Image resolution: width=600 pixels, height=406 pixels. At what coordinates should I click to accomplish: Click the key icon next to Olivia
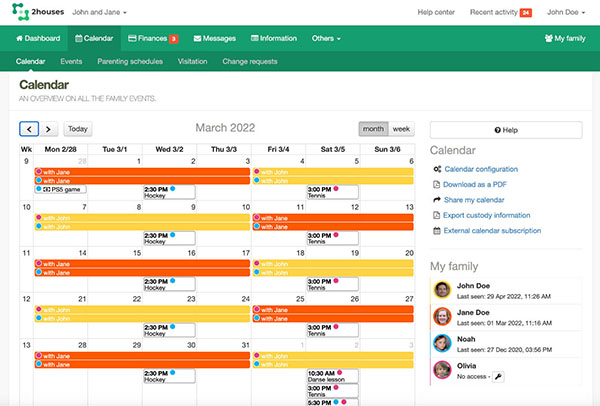pos(498,376)
